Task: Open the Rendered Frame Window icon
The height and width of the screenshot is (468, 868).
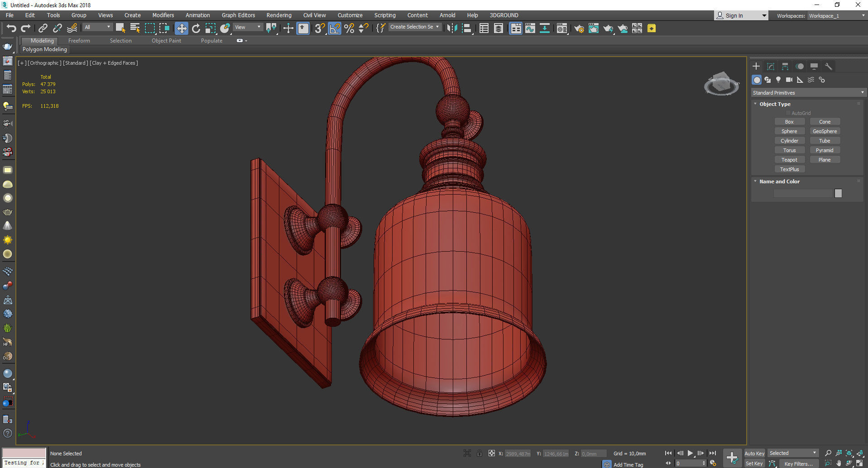Action: (594, 28)
